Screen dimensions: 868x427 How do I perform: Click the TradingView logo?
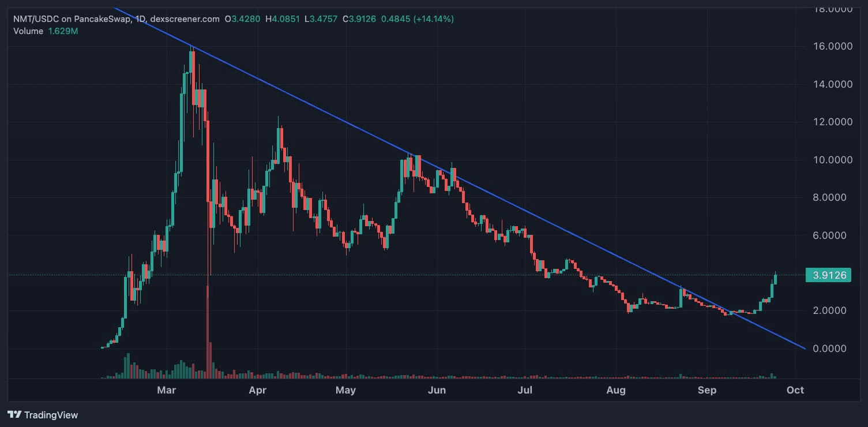click(43, 414)
